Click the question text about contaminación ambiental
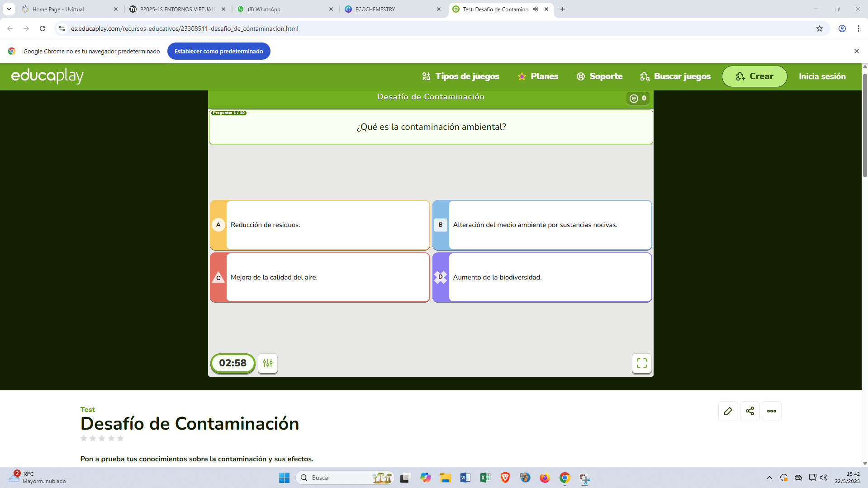 pyautogui.click(x=431, y=127)
